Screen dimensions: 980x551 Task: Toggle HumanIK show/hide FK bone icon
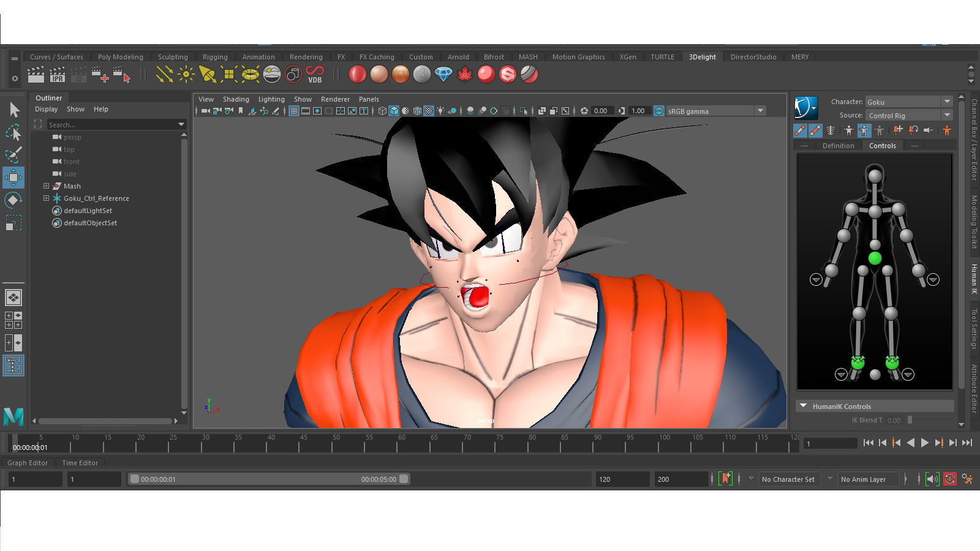[815, 130]
